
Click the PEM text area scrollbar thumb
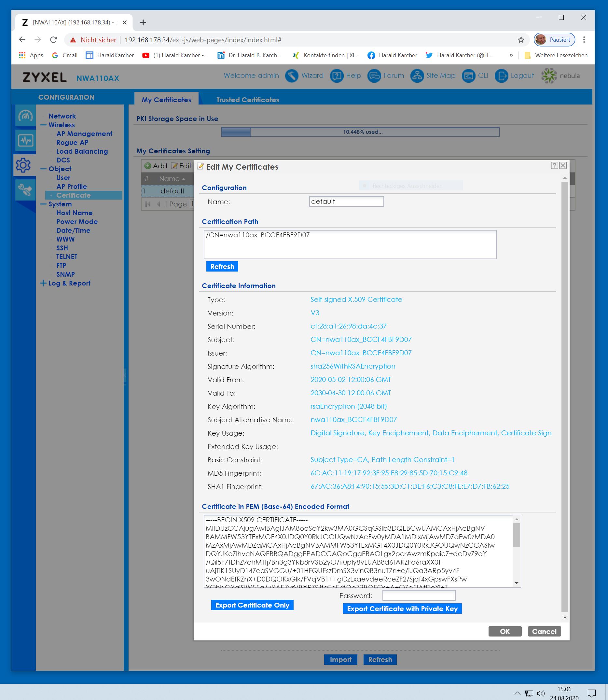point(517,535)
